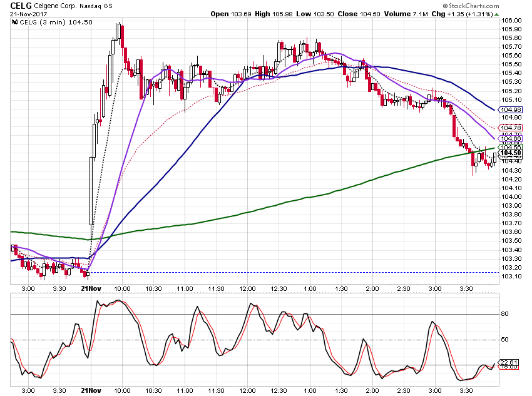
Task: Select the Chg +1.35 (+1.31%) value
Action: click(x=462, y=14)
